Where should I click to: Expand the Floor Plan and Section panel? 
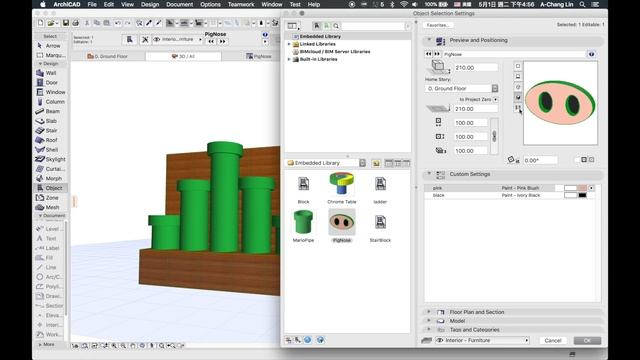429,312
